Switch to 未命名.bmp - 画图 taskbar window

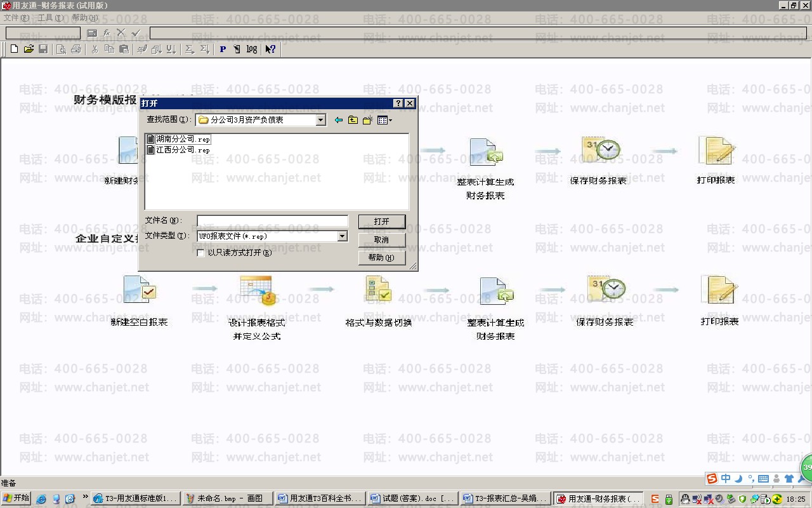click(228, 498)
